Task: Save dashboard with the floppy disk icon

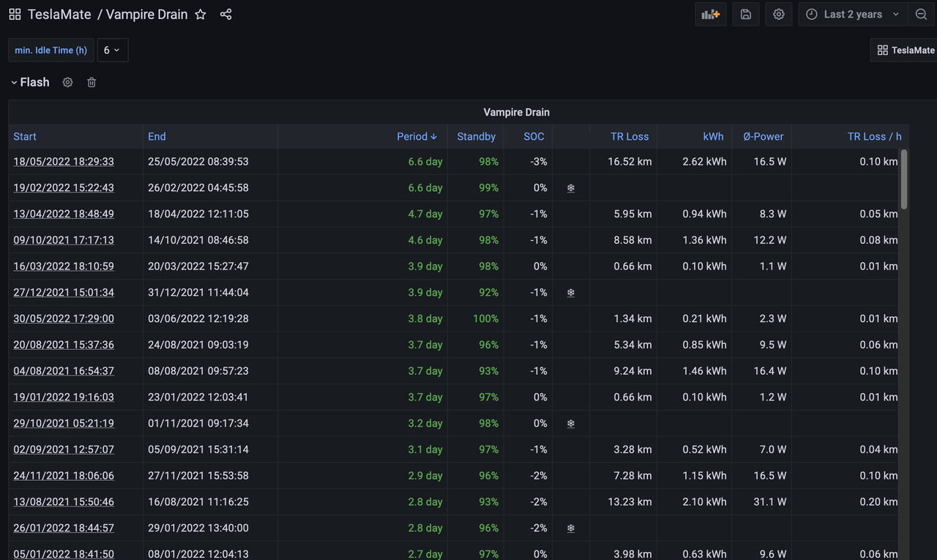Action: click(x=746, y=15)
